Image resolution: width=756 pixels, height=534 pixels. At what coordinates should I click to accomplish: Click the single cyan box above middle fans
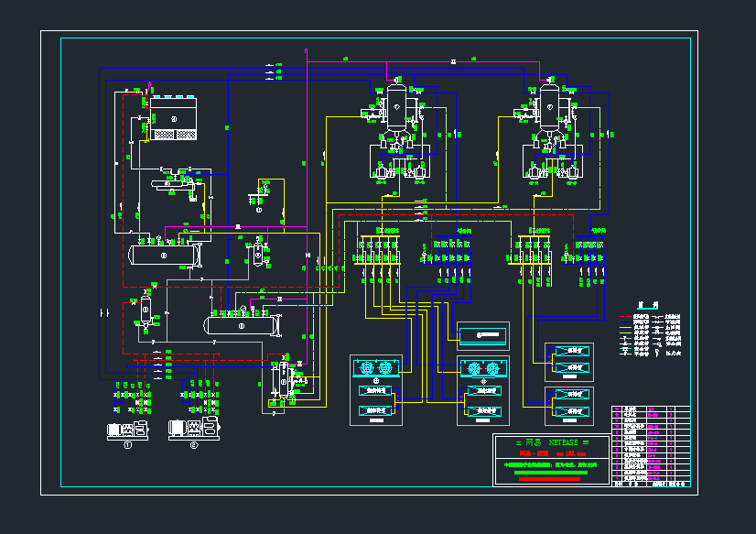pos(482,336)
